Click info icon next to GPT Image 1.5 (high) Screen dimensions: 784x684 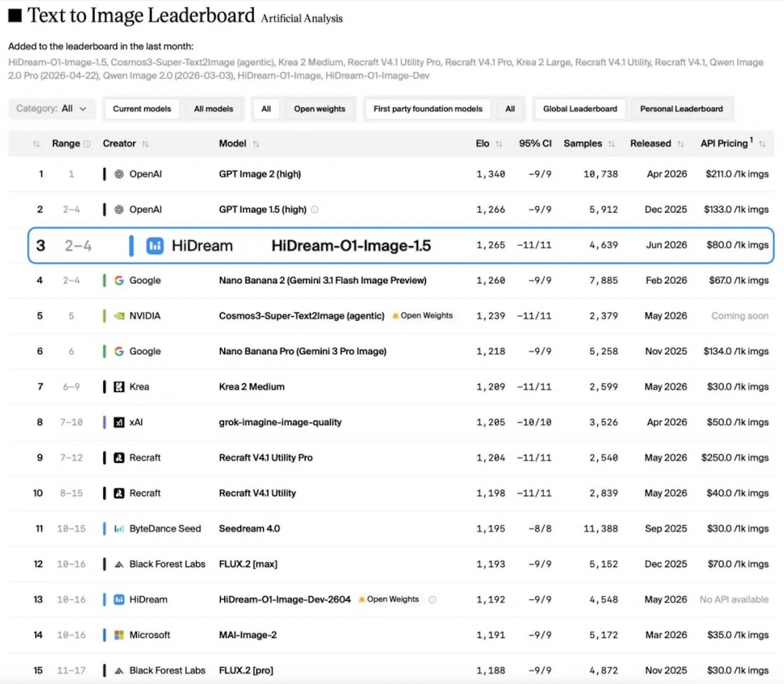(x=315, y=209)
